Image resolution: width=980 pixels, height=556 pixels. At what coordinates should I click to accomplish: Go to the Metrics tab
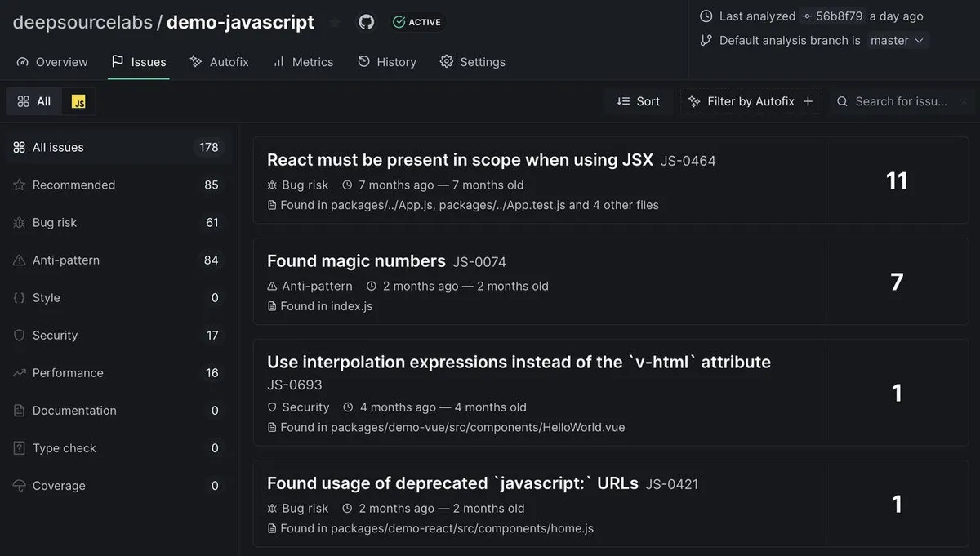tap(303, 62)
